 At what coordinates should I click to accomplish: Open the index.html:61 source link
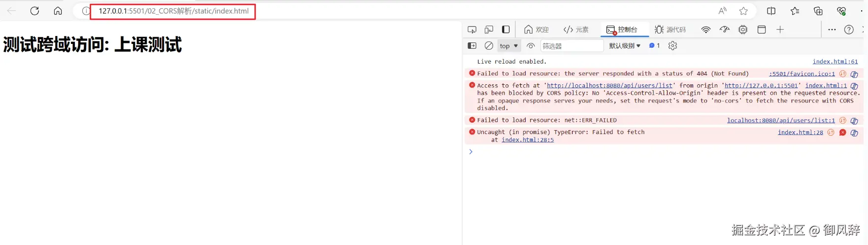[x=835, y=62]
